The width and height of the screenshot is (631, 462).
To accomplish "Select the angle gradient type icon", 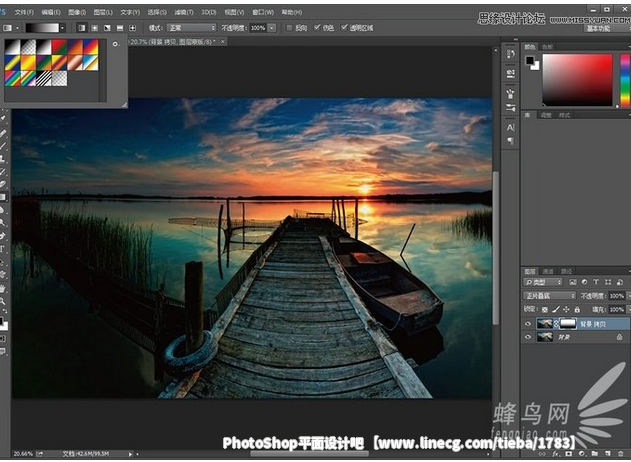I will coord(107,28).
